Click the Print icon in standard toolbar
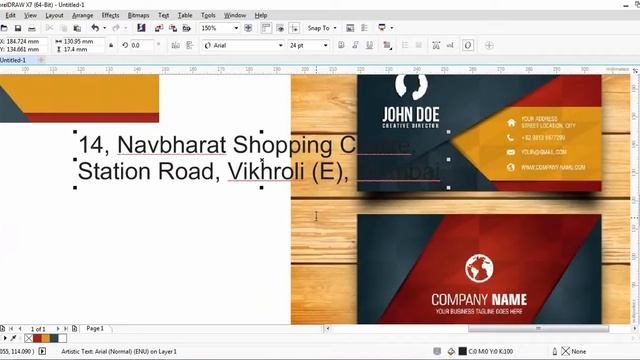Screen dimensions: 640x360 click(31, 28)
